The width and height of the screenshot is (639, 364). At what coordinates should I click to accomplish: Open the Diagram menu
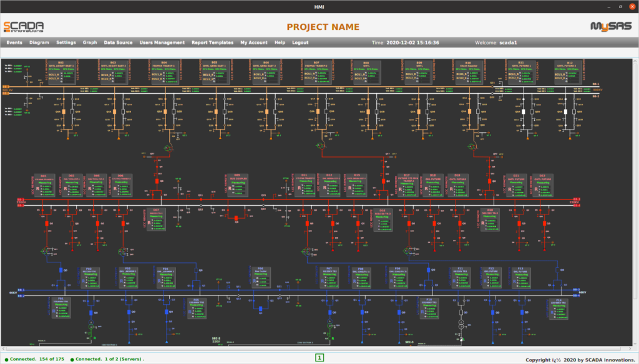tap(39, 42)
